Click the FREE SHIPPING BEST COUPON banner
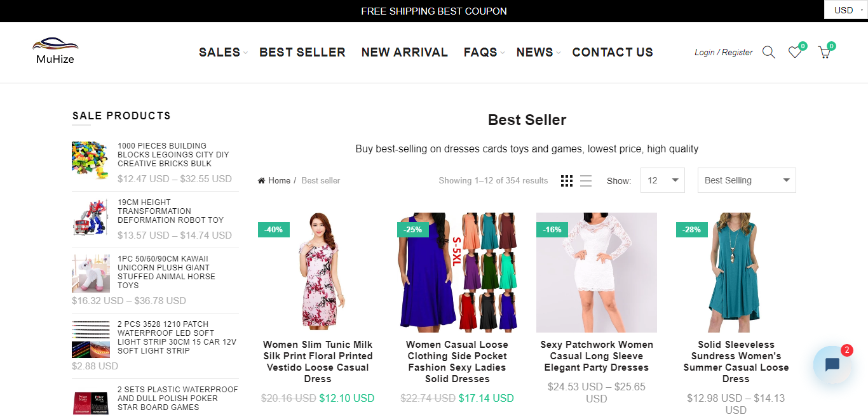Screen dimensions: 868x417 [434, 11]
